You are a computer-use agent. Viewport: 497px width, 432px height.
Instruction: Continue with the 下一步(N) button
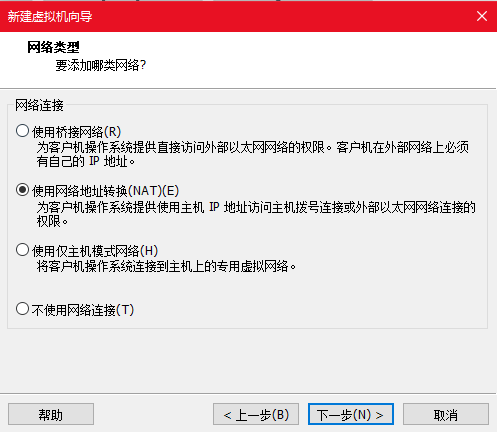351,414
